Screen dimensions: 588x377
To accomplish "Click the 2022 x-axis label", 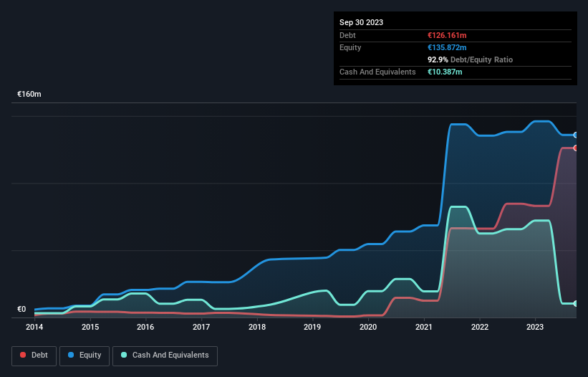I will [x=480, y=327].
